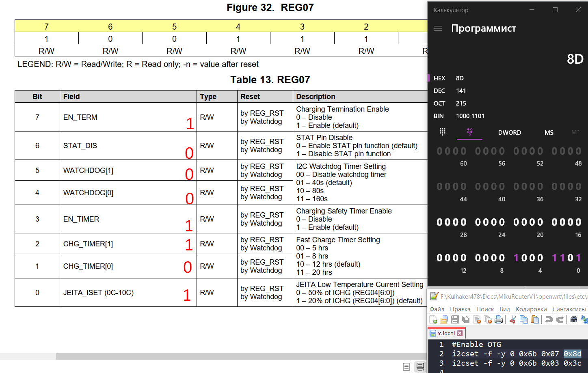Click the Close document toolbar icon
This screenshot has width=588, height=373.
(x=477, y=320)
